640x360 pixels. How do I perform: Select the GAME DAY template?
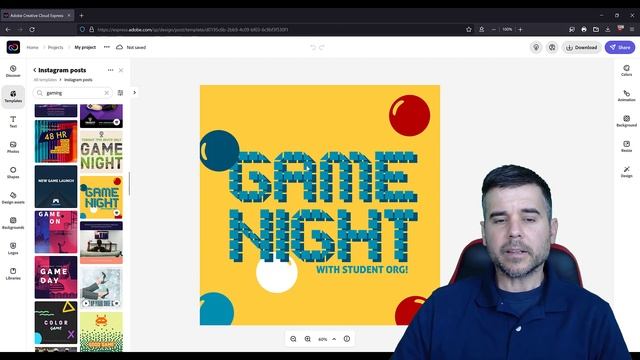tap(56, 277)
